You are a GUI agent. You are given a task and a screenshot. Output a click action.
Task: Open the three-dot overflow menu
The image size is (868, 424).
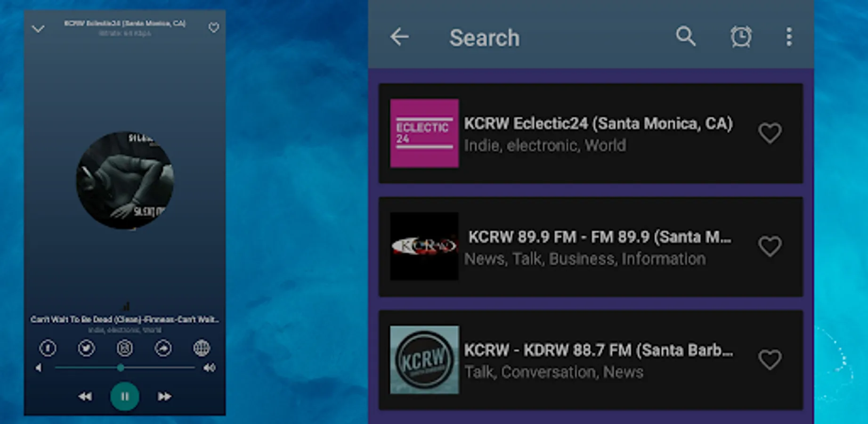(789, 37)
